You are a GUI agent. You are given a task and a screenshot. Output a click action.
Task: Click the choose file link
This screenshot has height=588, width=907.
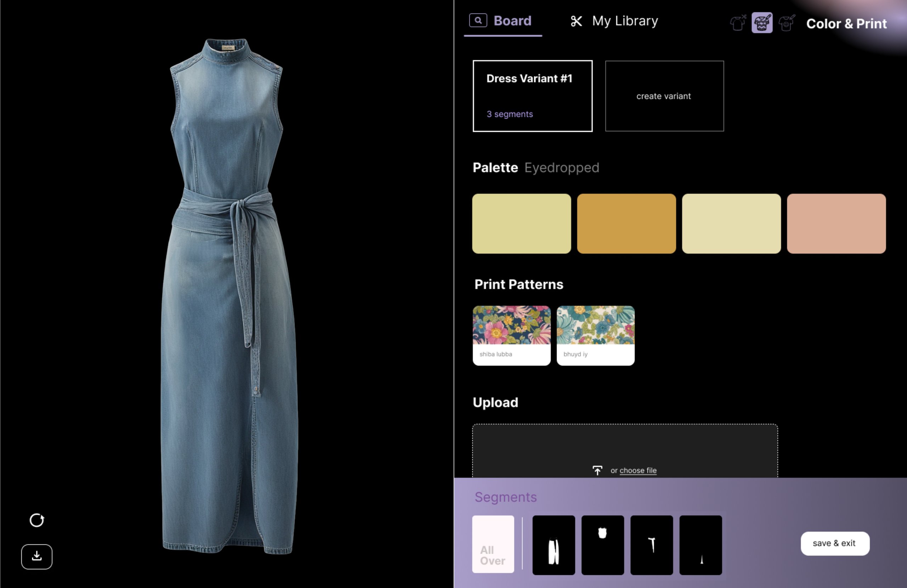(x=638, y=470)
